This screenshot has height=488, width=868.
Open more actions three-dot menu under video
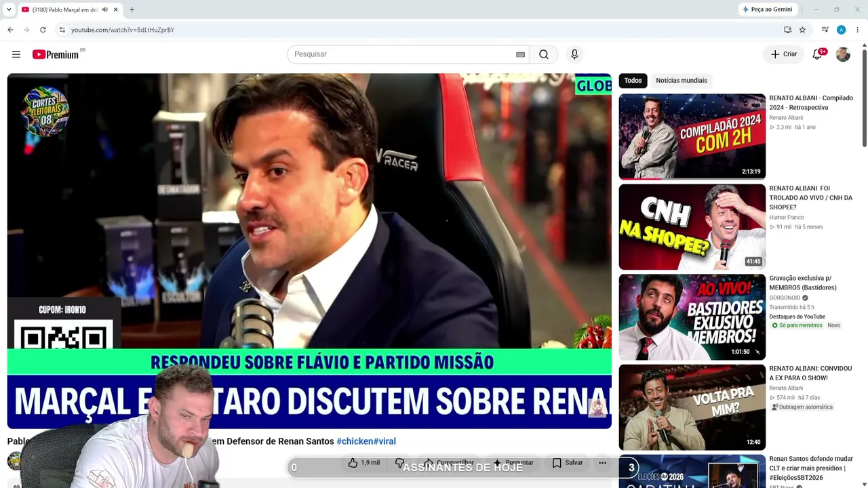602,463
